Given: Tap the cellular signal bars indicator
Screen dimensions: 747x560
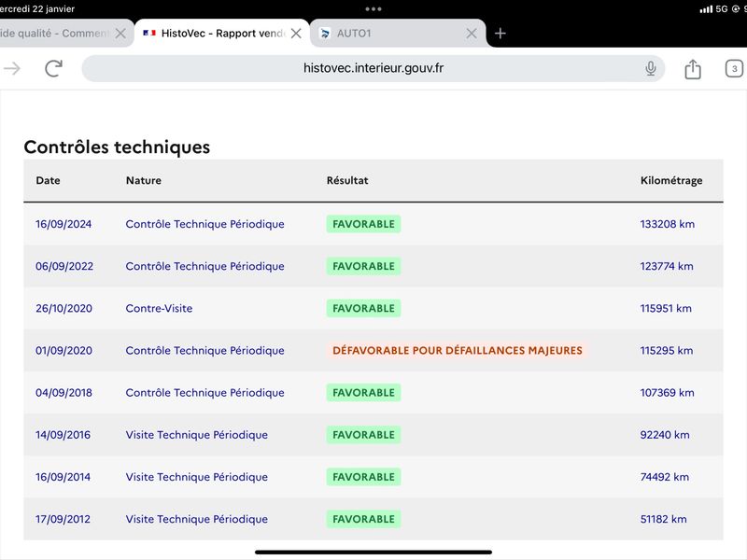Looking at the screenshot, I should (706, 9).
